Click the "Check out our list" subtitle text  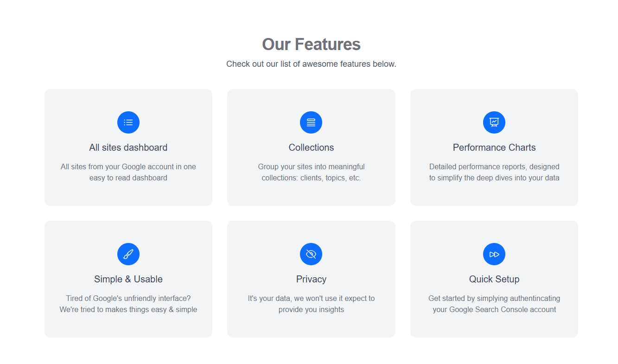311,64
